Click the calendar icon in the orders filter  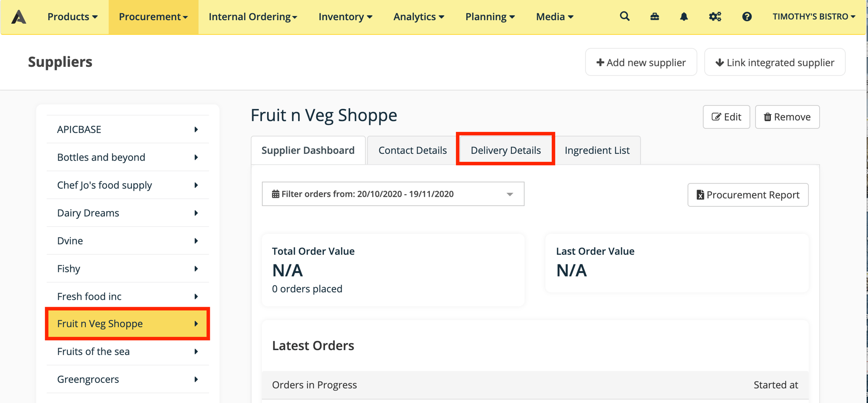tap(276, 194)
